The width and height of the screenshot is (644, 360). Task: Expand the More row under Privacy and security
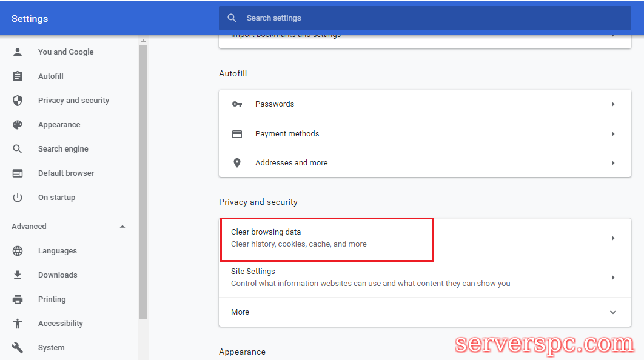pos(612,312)
